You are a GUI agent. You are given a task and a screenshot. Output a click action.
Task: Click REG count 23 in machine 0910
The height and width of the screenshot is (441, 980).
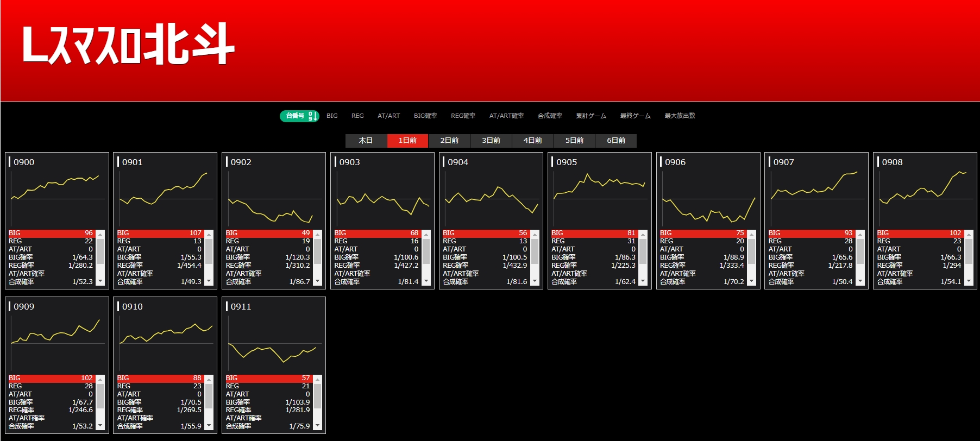click(x=197, y=386)
